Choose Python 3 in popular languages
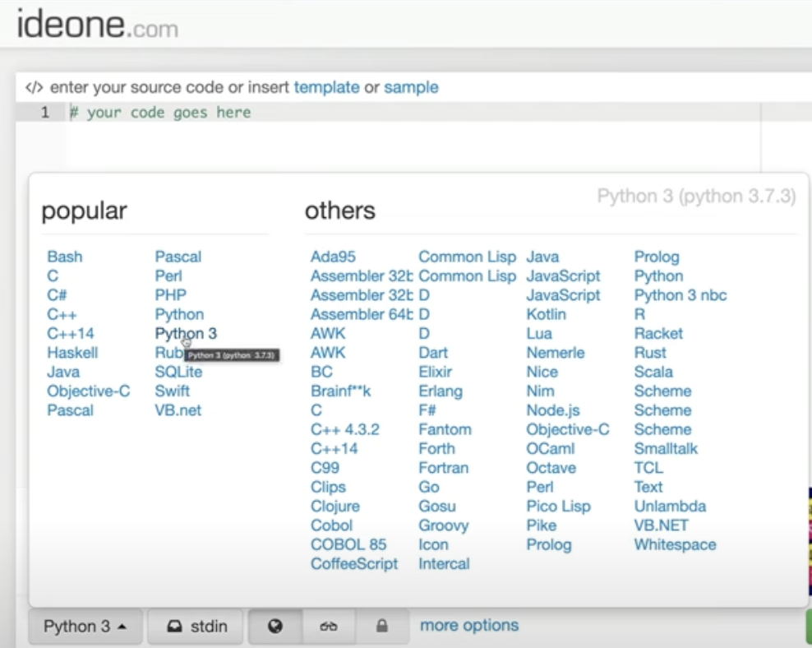Image resolution: width=812 pixels, height=648 pixels. [186, 333]
